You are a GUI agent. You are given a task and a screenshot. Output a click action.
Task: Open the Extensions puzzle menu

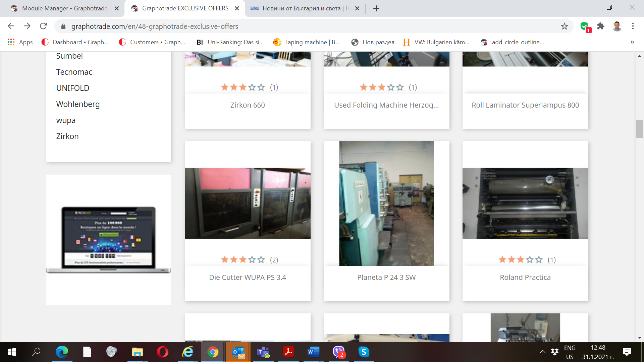[601, 26]
